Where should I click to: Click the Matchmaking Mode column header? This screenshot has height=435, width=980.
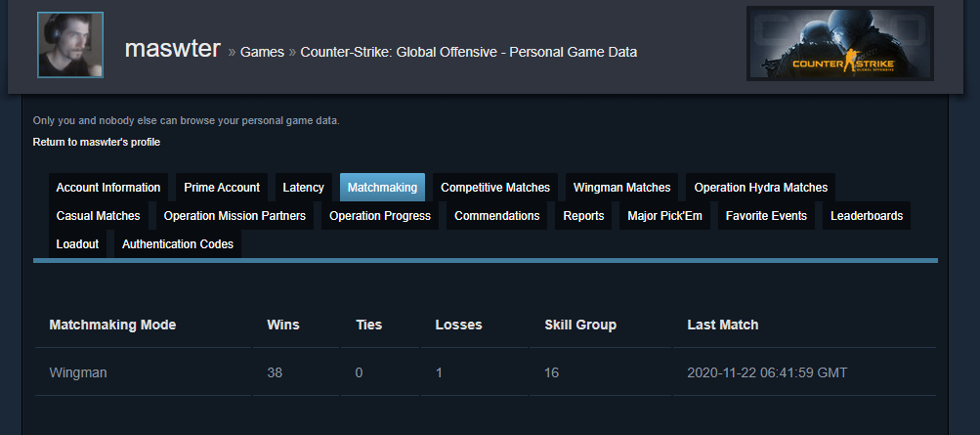coord(112,325)
